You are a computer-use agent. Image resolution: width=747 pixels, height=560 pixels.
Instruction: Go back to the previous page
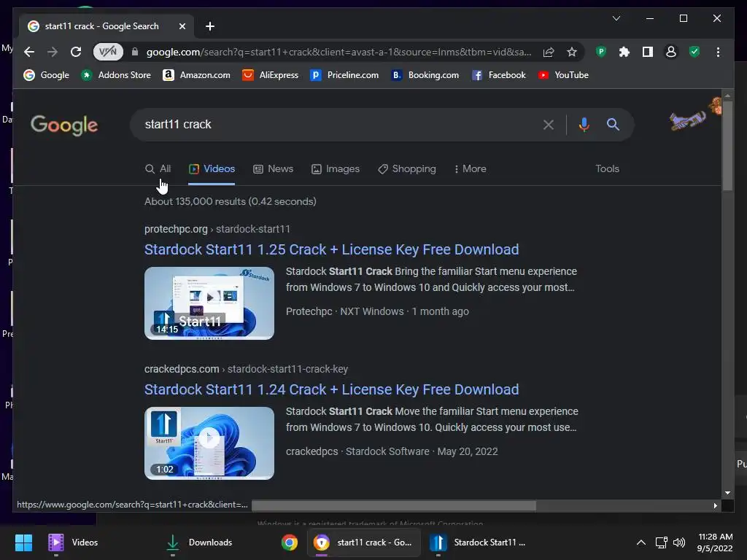(29, 52)
